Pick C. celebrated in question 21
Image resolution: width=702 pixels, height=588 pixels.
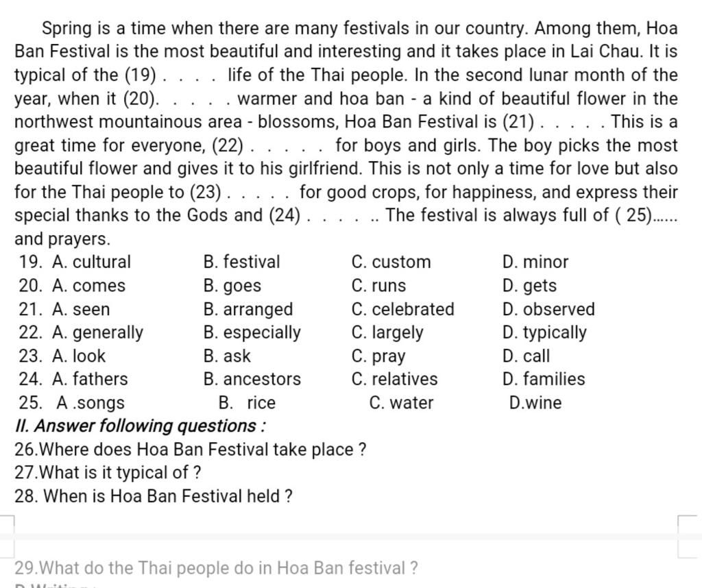tap(403, 309)
